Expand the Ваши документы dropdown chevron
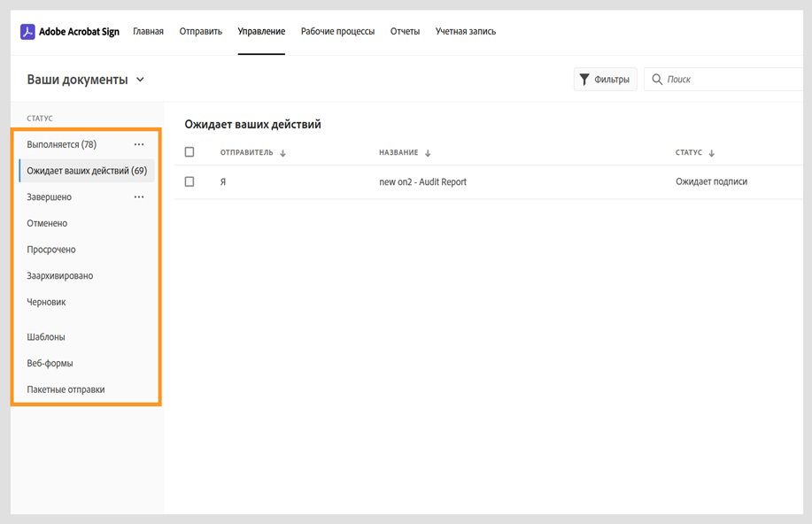This screenshot has width=812, height=524. (x=140, y=80)
